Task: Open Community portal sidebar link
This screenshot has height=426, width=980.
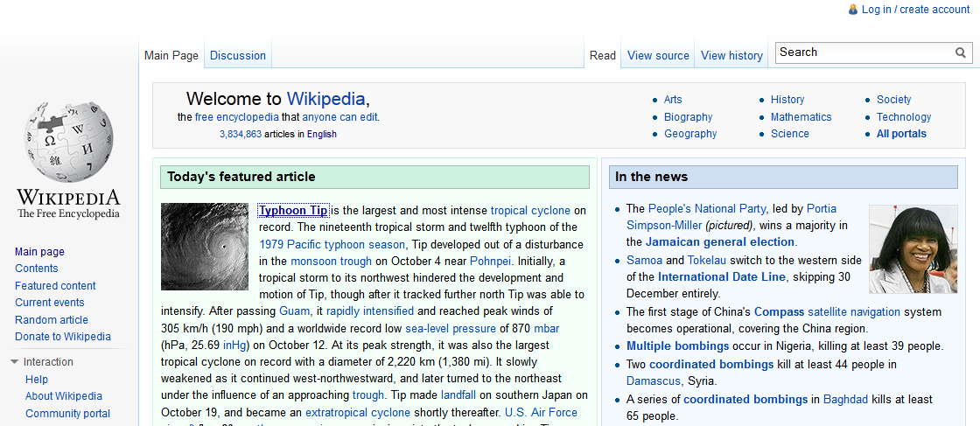Action: (67, 414)
